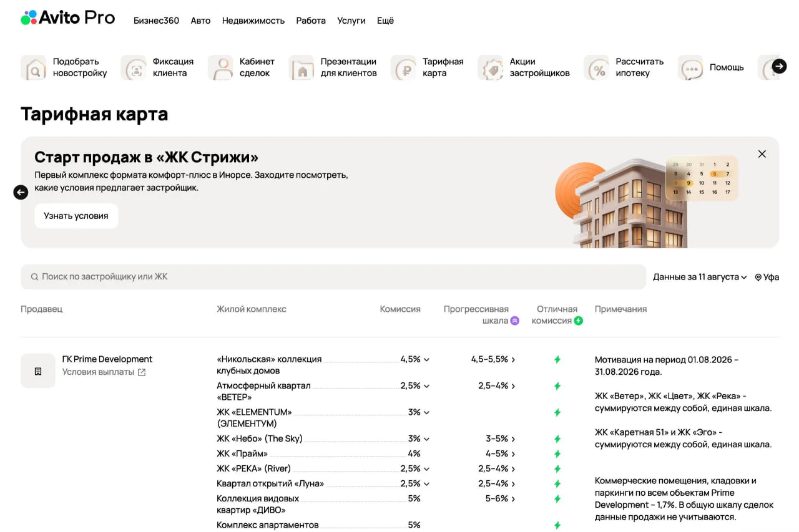Click the Узнать условия button
The image size is (799, 532).
(76, 216)
